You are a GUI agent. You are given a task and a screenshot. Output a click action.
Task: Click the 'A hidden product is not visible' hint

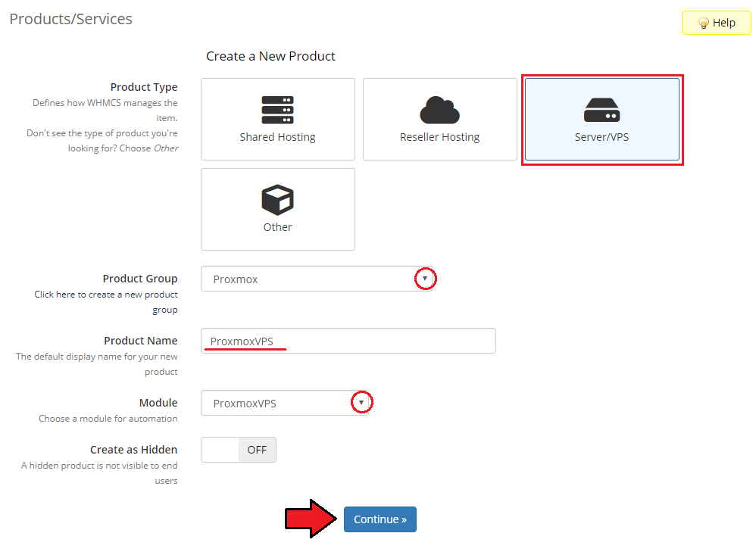(x=99, y=472)
